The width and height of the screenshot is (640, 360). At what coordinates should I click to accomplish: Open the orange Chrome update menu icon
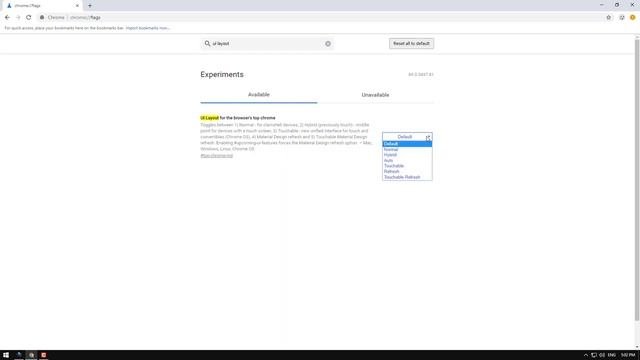[x=633, y=18]
